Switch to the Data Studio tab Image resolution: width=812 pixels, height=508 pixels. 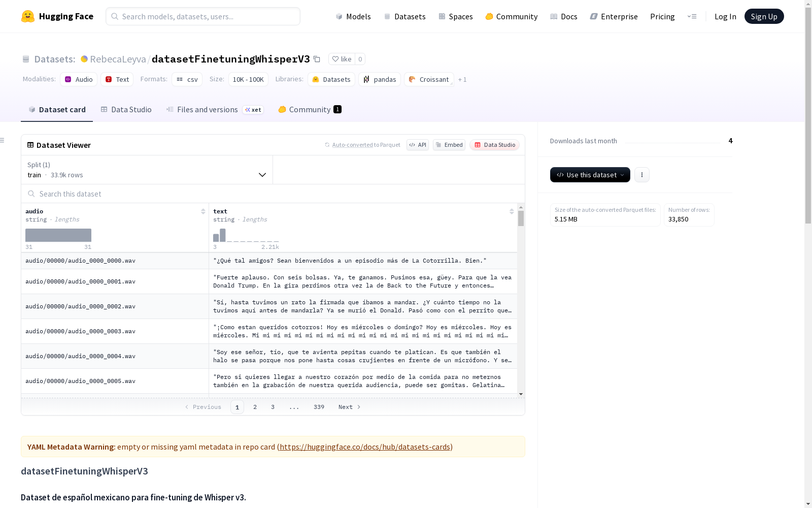tap(126, 110)
